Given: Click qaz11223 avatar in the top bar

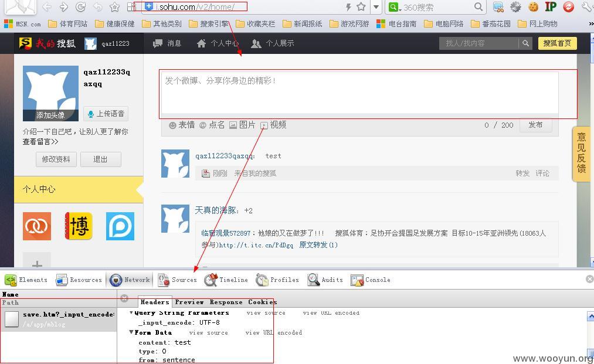Looking at the screenshot, I should (x=90, y=43).
